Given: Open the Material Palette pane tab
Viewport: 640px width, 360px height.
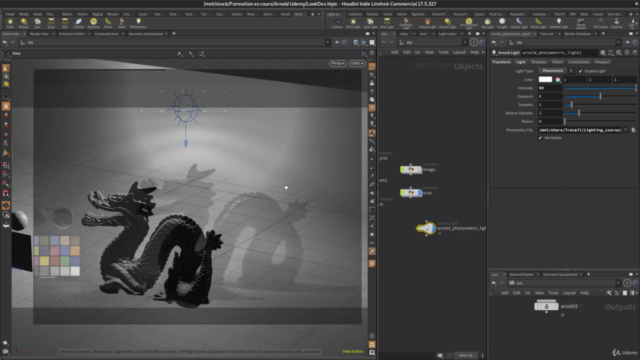Looking at the screenshot, I should [521, 274].
